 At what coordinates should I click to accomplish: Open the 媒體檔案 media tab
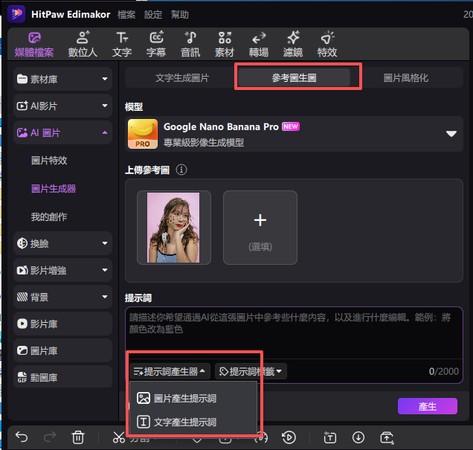tap(34, 45)
